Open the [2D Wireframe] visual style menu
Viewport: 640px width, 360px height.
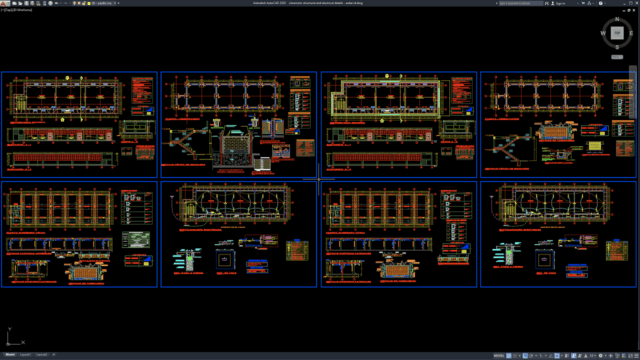point(21,10)
